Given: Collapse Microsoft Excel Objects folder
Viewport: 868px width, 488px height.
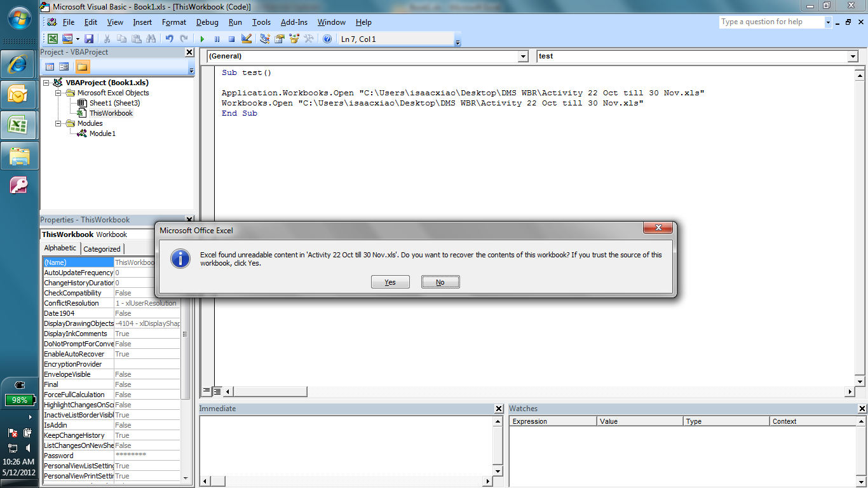Looking at the screenshot, I should (x=58, y=93).
